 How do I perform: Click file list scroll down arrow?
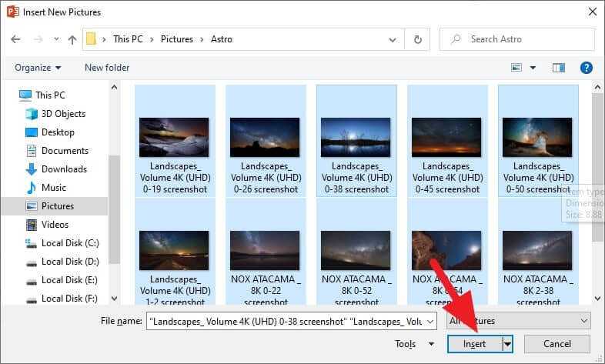(x=597, y=298)
